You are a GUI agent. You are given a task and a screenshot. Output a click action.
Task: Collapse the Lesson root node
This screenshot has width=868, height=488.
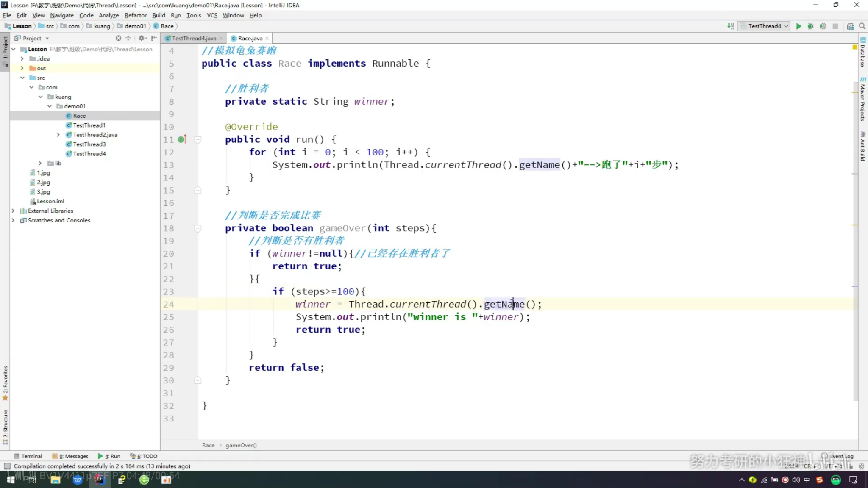[14, 49]
